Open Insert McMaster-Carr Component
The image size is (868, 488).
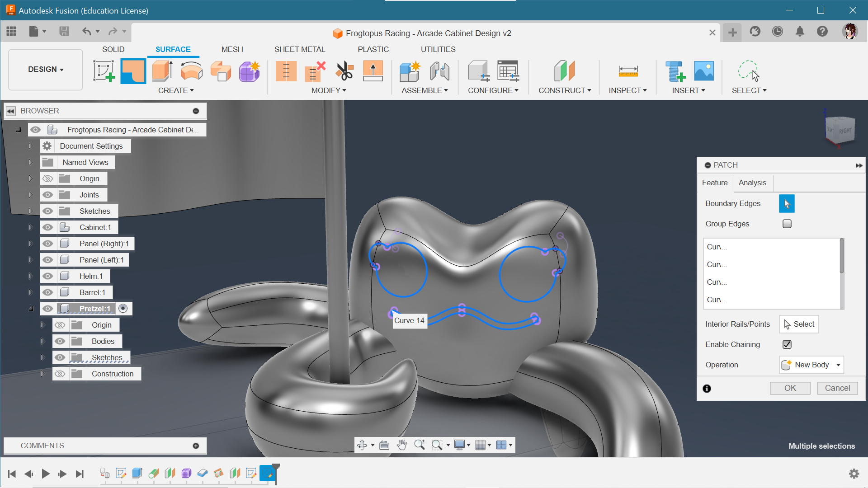click(x=675, y=71)
